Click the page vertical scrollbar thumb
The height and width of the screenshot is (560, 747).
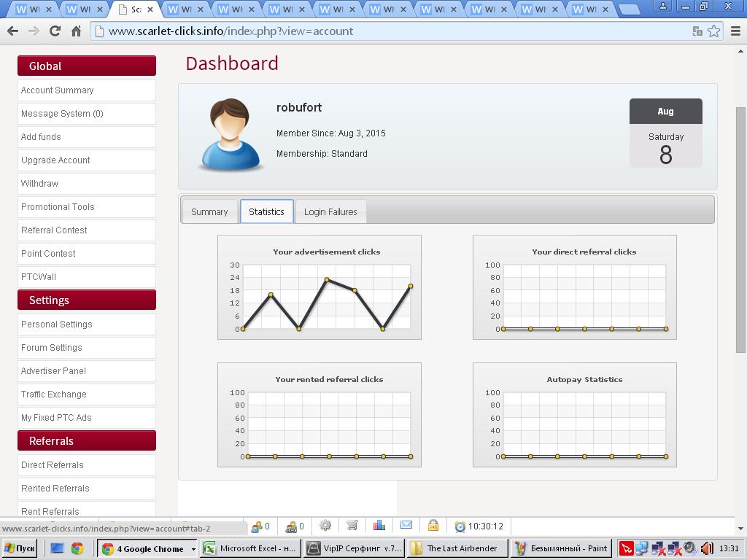[740, 230]
